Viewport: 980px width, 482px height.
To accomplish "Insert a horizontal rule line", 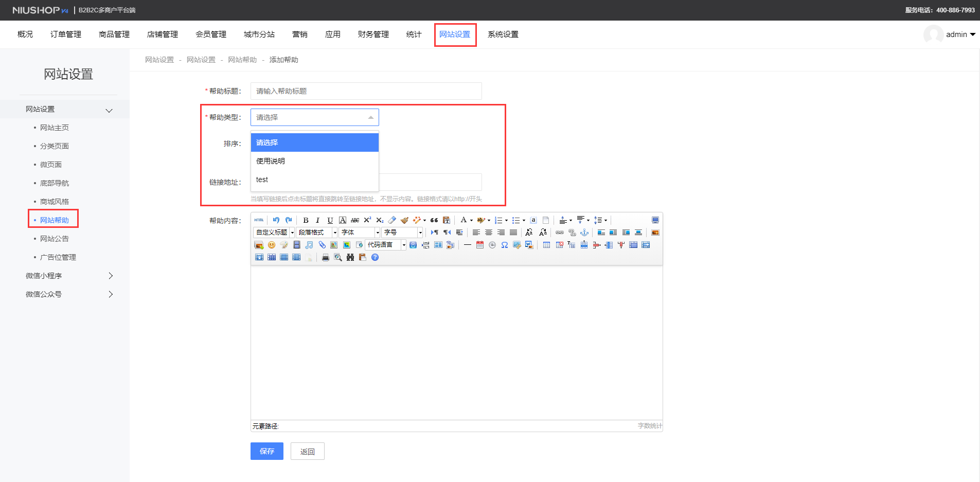I will click(467, 245).
